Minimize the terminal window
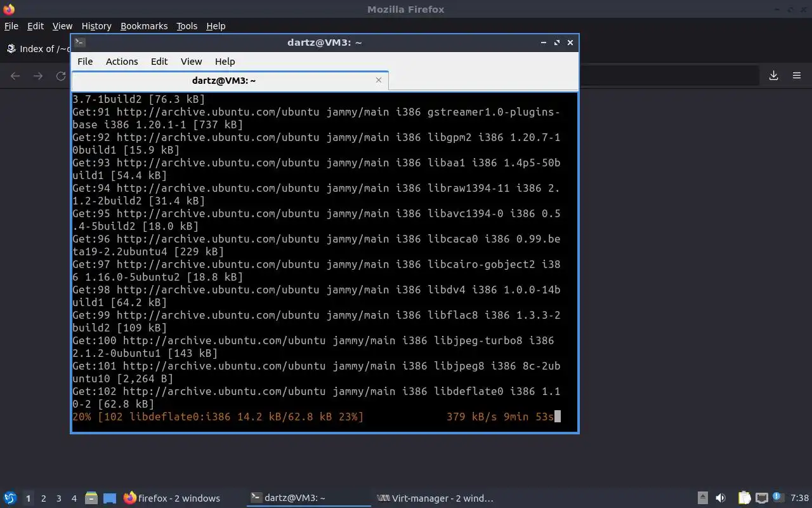The width and height of the screenshot is (812, 508). click(x=544, y=43)
